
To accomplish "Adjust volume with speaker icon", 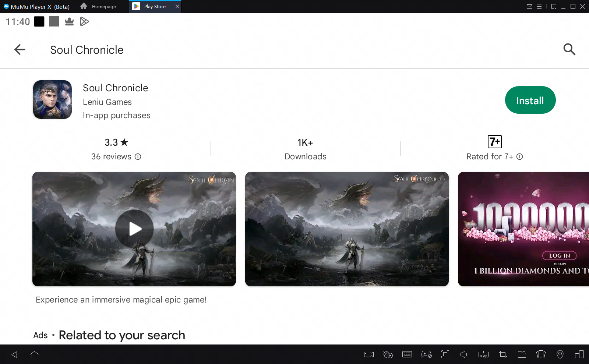I will pyautogui.click(x=465, y=354).
